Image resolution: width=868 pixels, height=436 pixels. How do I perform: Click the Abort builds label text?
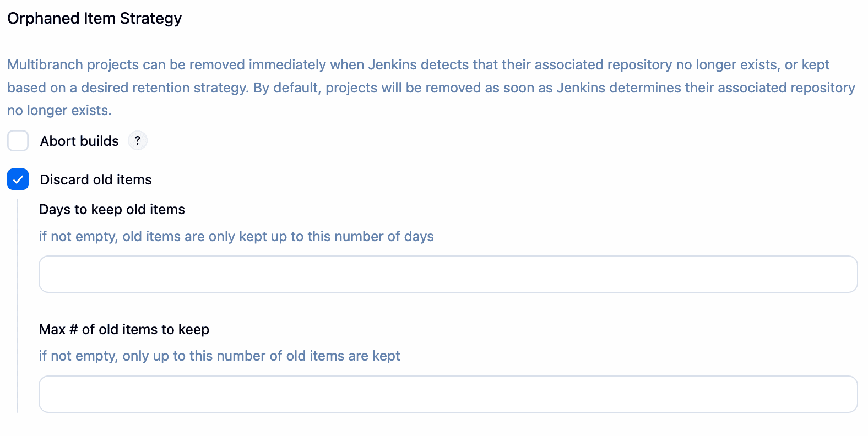[x=79, y=141]
